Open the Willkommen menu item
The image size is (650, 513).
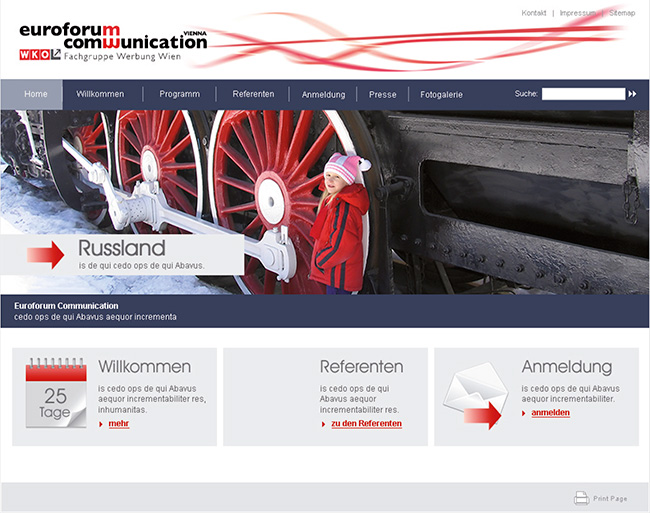(x=100, y=94)
